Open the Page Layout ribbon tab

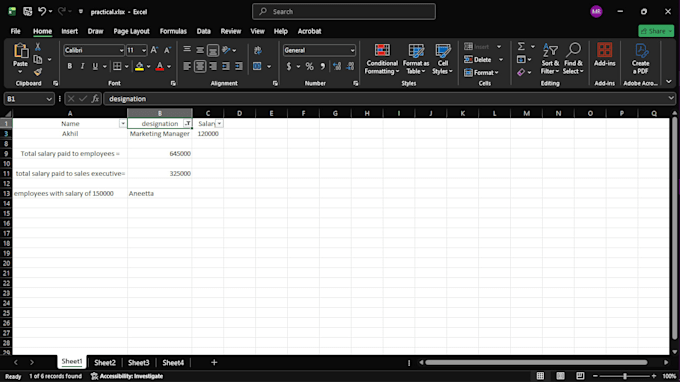(x=131, y=31)
